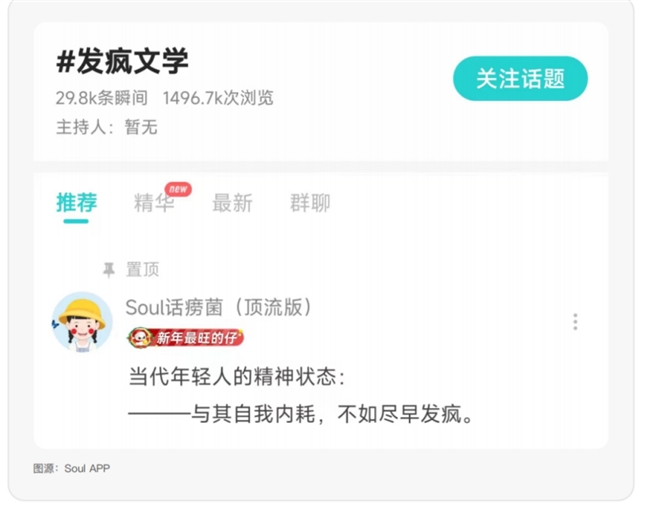The height and width of the screenshot is (506, 650).
Task: Go to the 群聊 tab
Action: click(310, 203)
